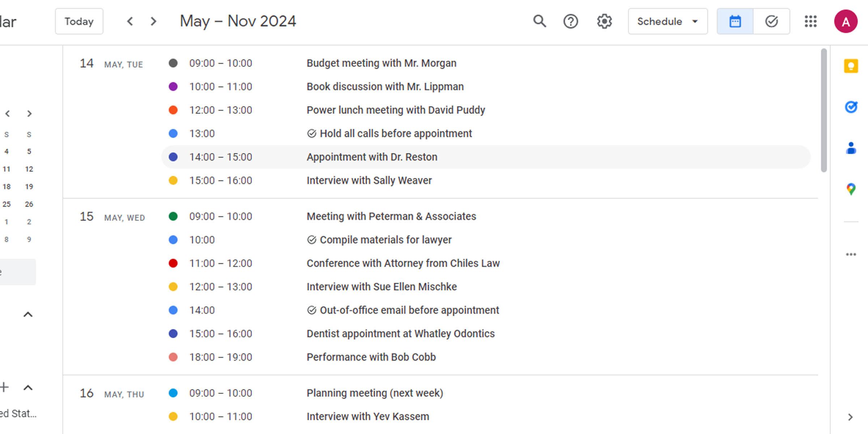Collapse the left sidebar section
Image resolution: width=868 pixels, height=434 pixels.
point(27,314)
